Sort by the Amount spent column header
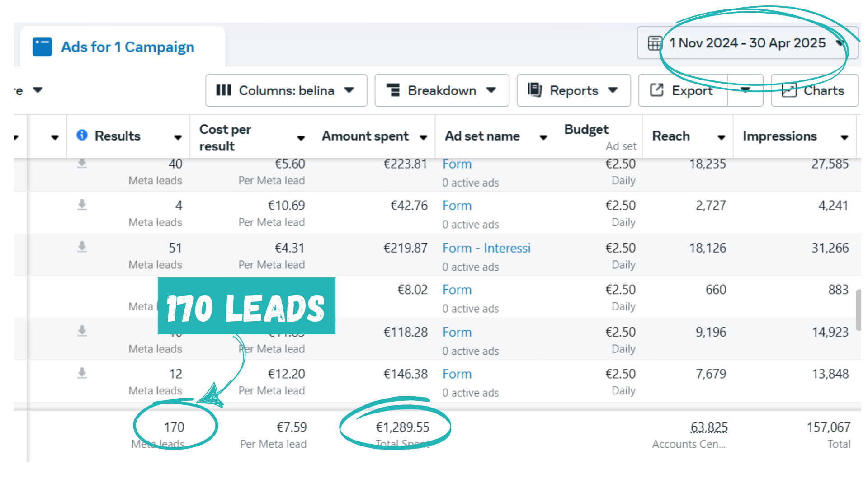Screen dimensions: 868x488 [x=365, y=136]
